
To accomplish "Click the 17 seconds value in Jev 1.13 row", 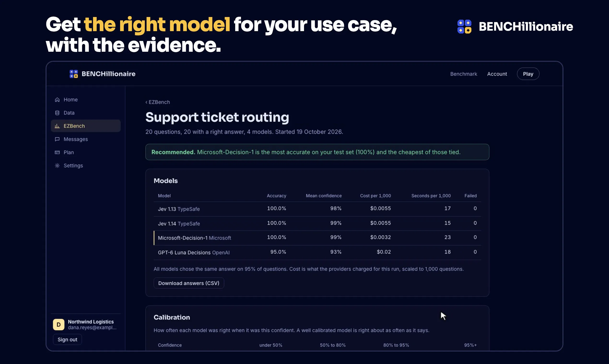I will click(x=447, y=208).
